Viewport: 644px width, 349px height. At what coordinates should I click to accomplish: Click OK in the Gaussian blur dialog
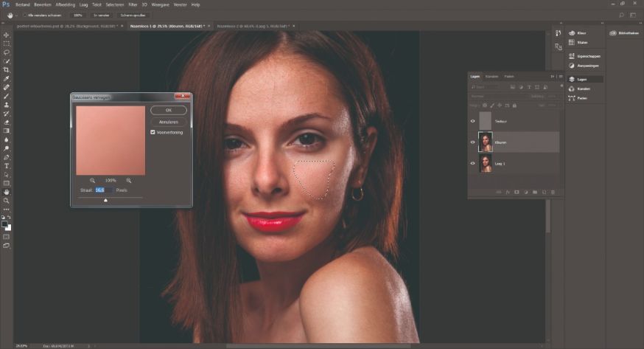tap(169, 110)
